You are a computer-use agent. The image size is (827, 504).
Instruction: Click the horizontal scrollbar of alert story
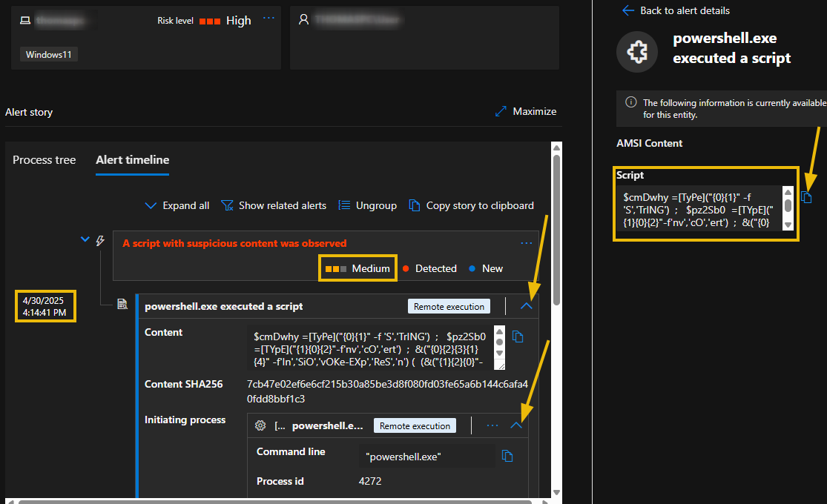pos(274,501)
